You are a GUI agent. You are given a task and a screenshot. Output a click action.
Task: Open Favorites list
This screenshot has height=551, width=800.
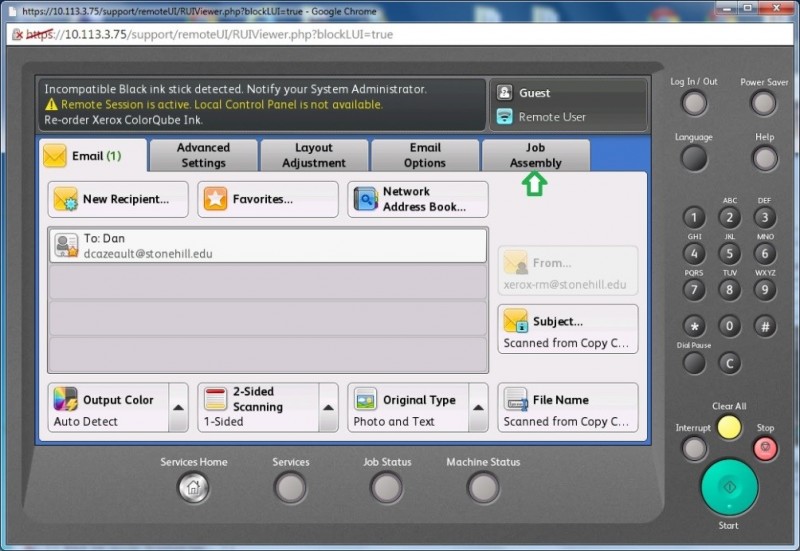(268, 199)
